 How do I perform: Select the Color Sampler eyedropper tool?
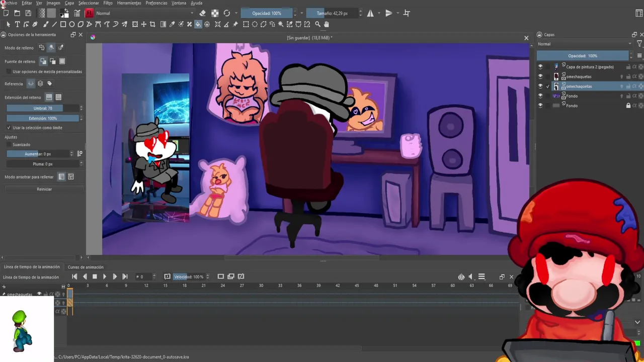pos(172,24)
